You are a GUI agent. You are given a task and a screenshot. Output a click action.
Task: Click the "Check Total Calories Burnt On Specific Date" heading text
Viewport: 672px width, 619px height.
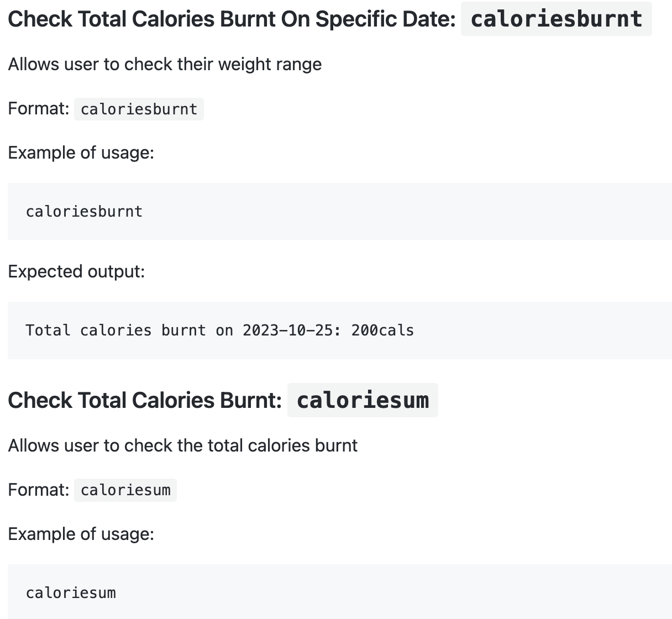click(232, 19)
